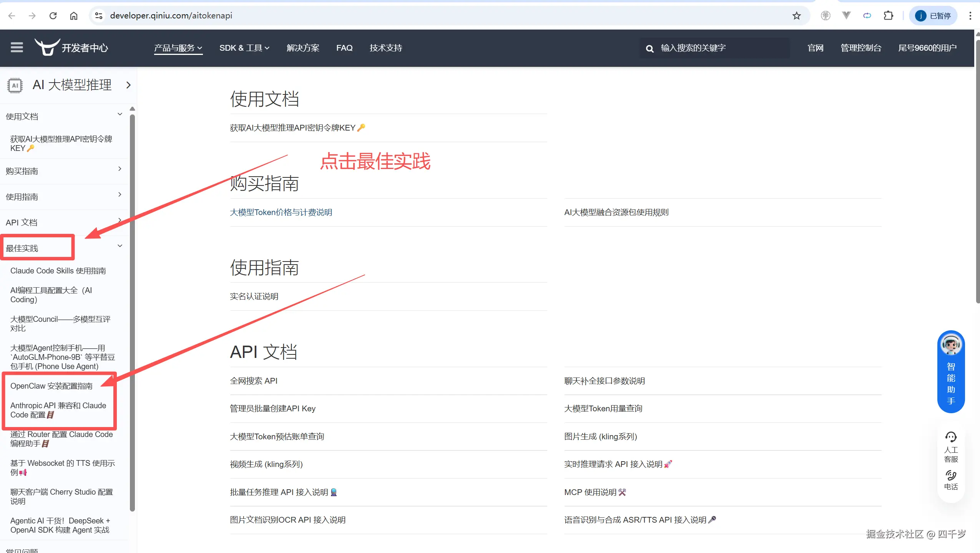The image size is (980, 553).
Task: Open the 智能助手 assistant avatar
Action: coord(951,345)
